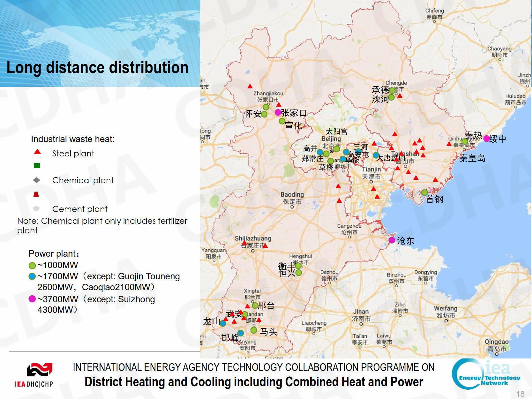Image resolution: width=532 pixels, height=399 pixels.
Task: Select the magenta marker beside 绥中
Action: (x=486, y=139)
